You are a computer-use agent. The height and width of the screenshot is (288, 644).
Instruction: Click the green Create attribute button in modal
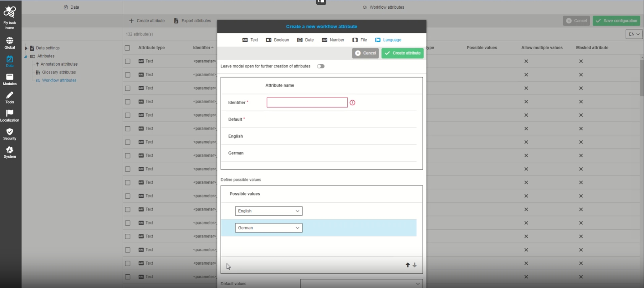click(403, 53)
